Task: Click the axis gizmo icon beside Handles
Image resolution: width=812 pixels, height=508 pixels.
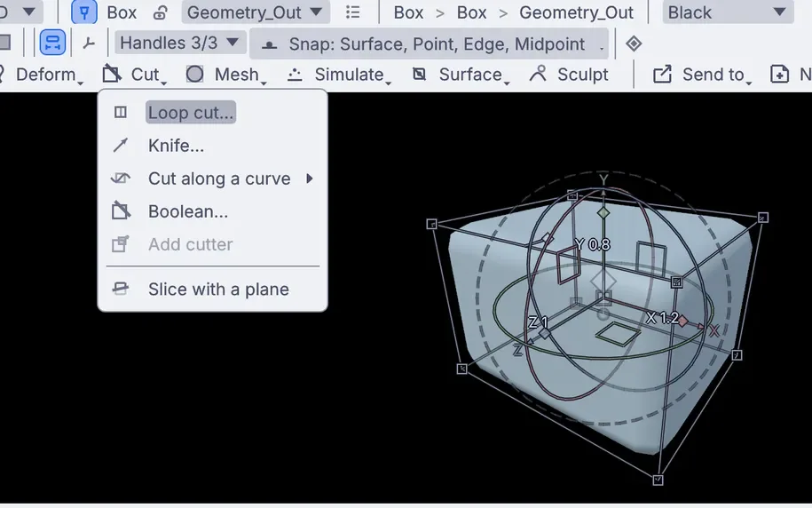Action: (x=89, y=43)
